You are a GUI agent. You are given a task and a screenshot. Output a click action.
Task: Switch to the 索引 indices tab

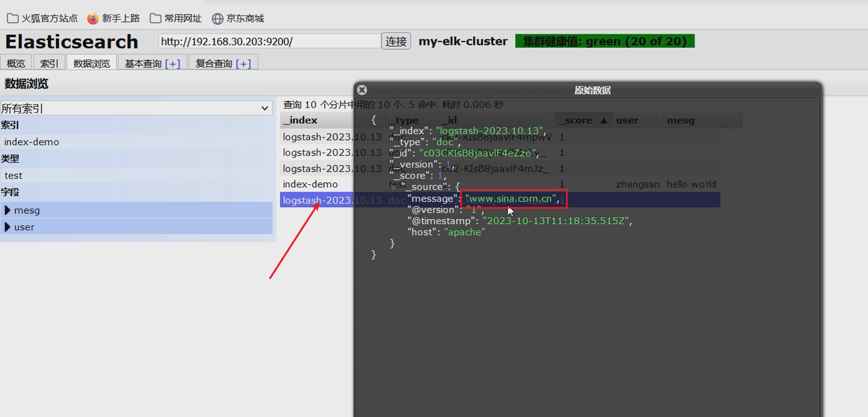(49, 63)
